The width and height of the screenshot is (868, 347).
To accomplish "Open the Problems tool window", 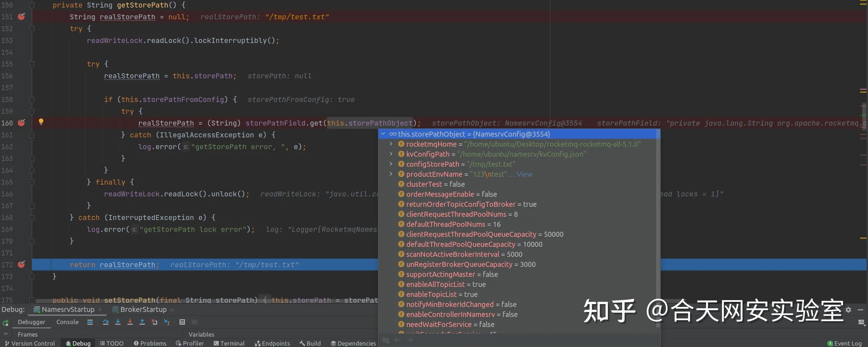I will click(x=150, y=343).
